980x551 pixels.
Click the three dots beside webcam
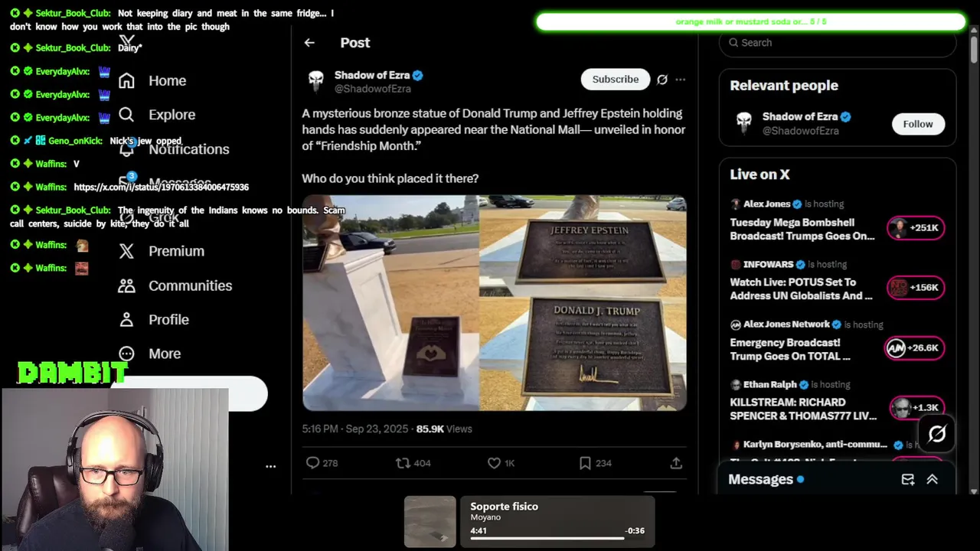point(270,466)
